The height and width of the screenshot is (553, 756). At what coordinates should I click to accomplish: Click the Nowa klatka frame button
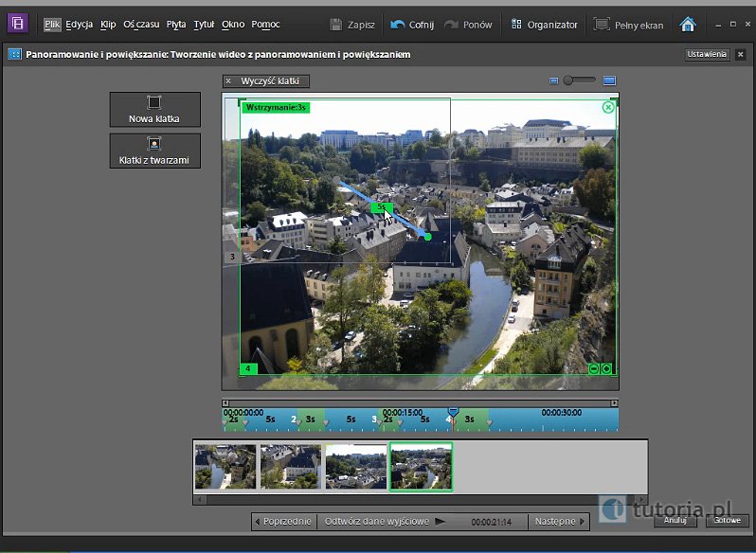click(x=154, y=110)
